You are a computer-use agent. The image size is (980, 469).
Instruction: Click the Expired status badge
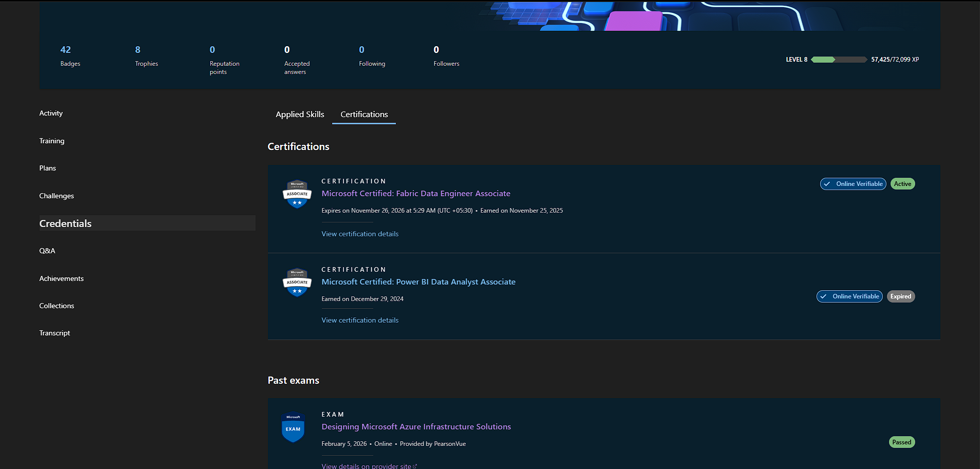[901, 296]
